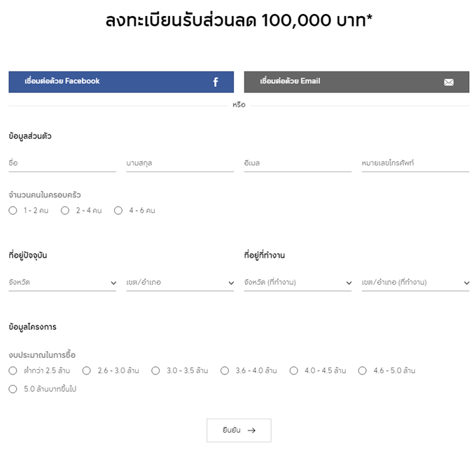Select the 2 - 4 คน family size
476x455 pixels.
pyautogui.click(x=65, y=210)
